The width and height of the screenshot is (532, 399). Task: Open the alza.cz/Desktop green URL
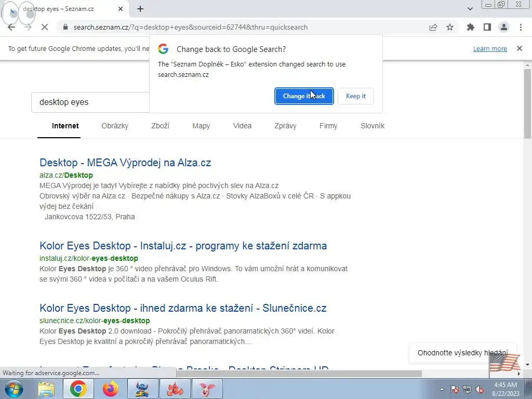(x=66, y=175)
